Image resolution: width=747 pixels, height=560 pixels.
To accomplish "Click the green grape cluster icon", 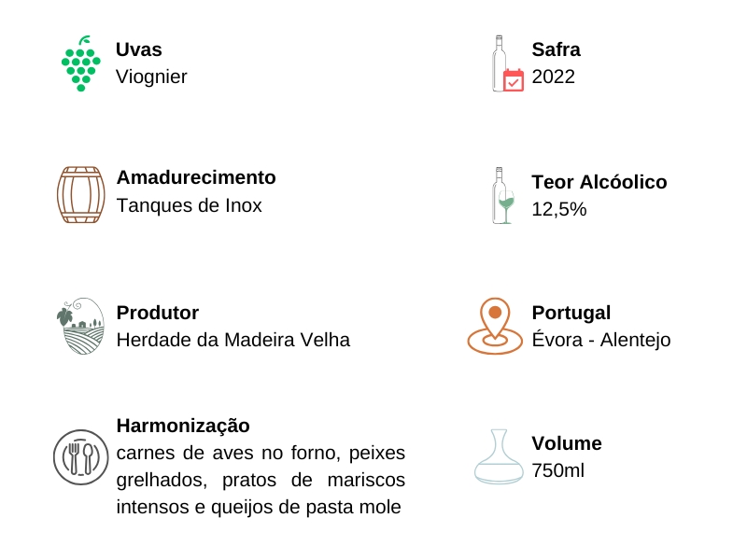I will click(80, 64).
